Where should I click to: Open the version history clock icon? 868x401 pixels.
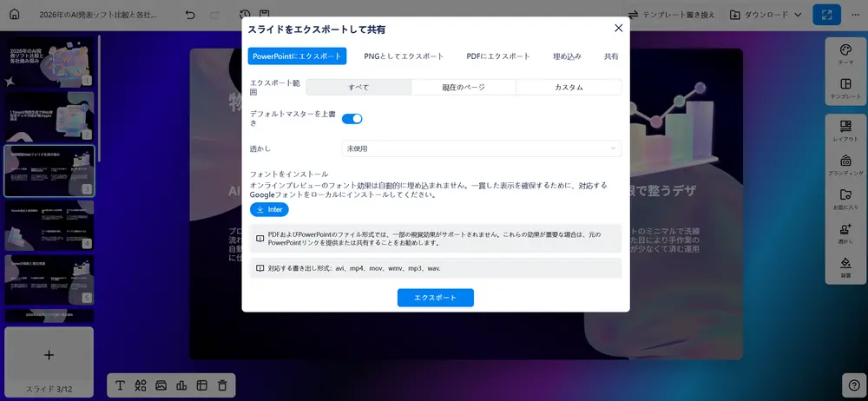point(246,15)
